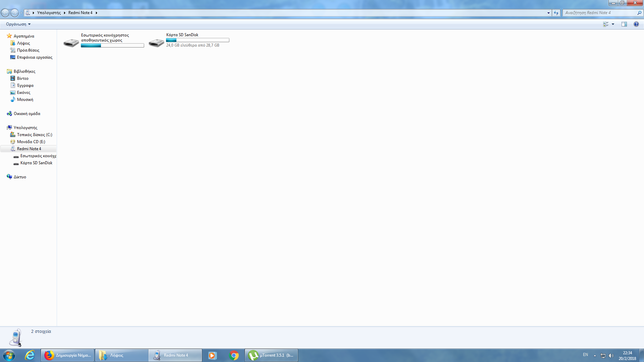Click the refresh button beside address bar
The height and width of the screenshot is (362, 644).
pyautogui.click(x=556, y=13)
